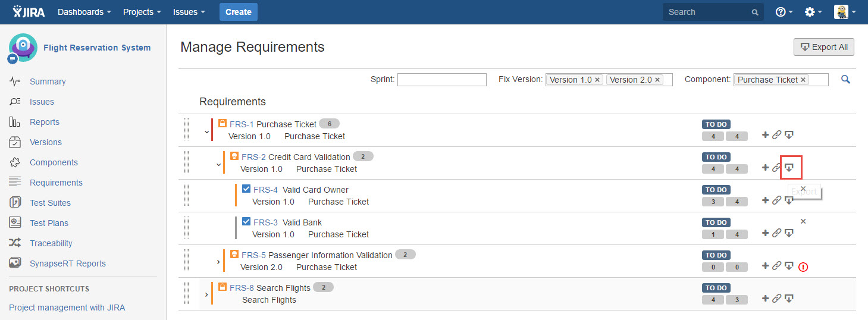Click the Sprint filter input field
Image resolution: width=868 pixels, height=320 pixels.
tap(441, 80)
